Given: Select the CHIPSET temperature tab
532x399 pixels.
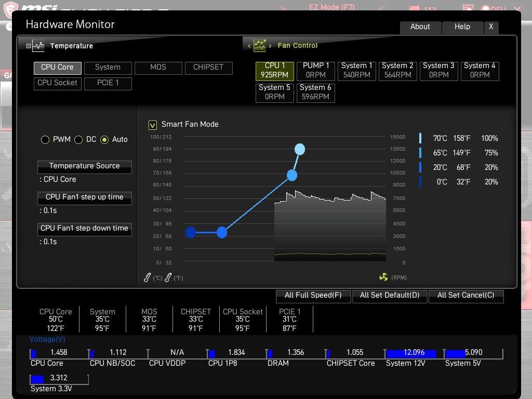Looking at the screenshot, I should coord(209,68).
